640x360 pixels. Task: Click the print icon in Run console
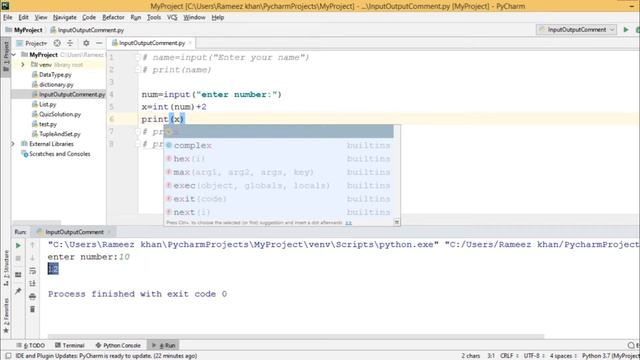[33, 296]
